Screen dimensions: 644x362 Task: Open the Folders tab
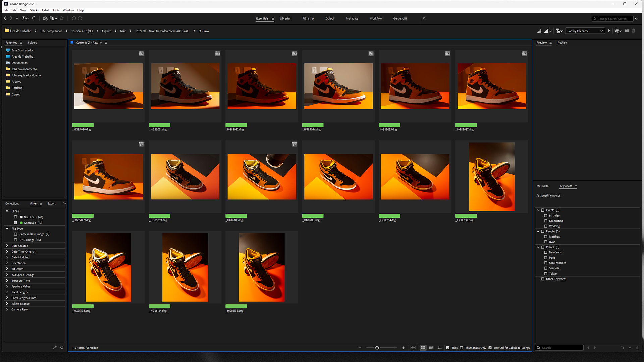32,43
